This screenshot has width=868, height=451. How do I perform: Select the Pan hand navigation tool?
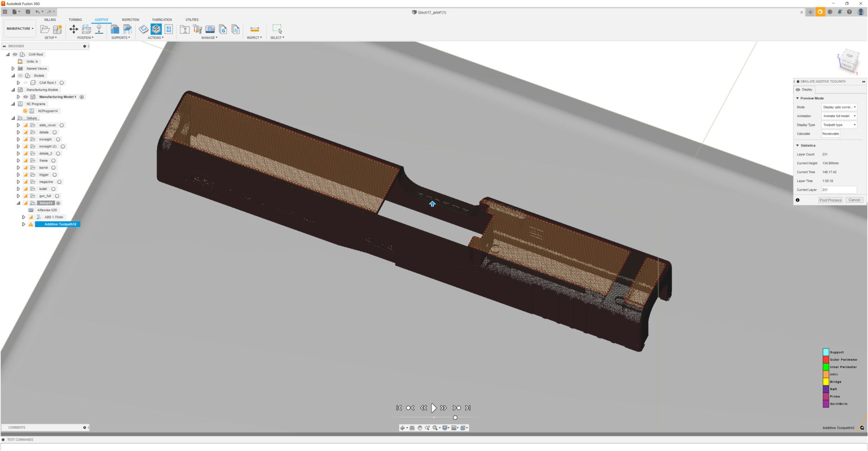[419, 428]
